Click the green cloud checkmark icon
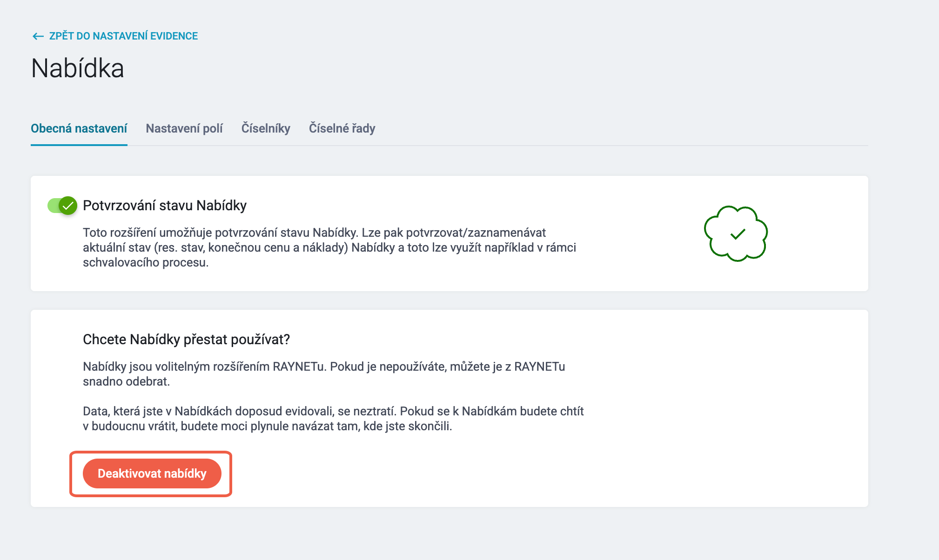The height and width of the screenshot is (560, 939). click(x=736, y=233)
